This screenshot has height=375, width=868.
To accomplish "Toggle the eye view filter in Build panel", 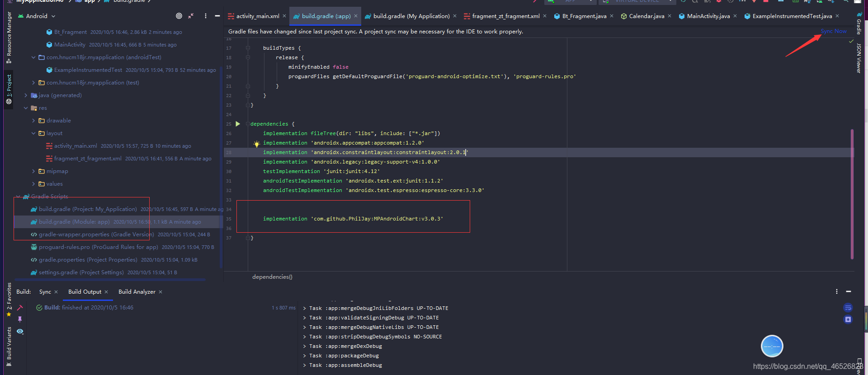I will (20, 331).
